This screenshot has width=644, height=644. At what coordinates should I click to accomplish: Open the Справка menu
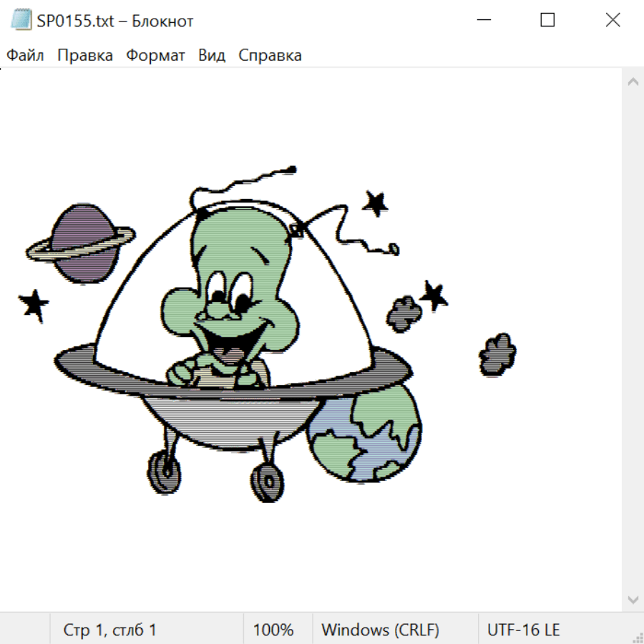(x=270, y=56)
